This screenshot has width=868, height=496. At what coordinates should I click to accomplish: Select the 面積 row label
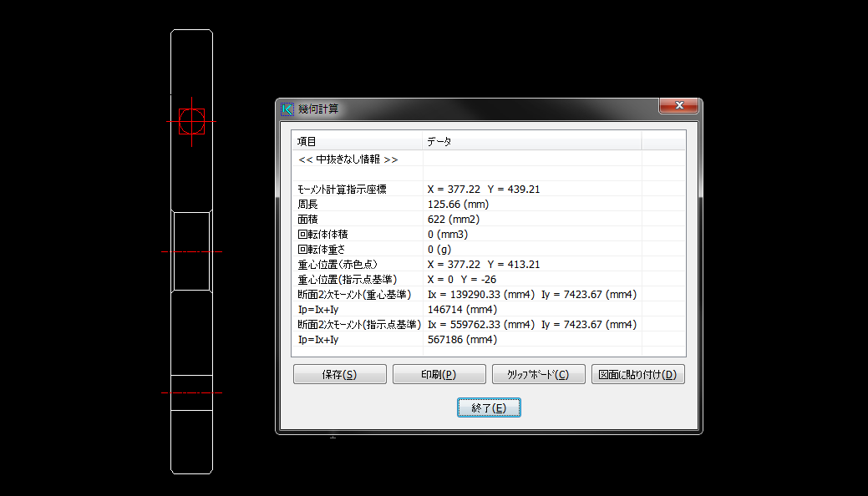click(x=307, y=220)
